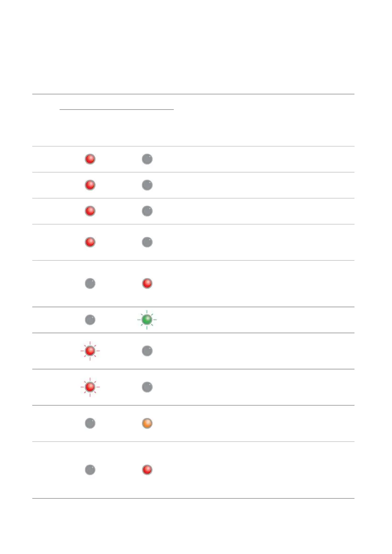Click the solid red LED in fourth row

coord(90,242)
